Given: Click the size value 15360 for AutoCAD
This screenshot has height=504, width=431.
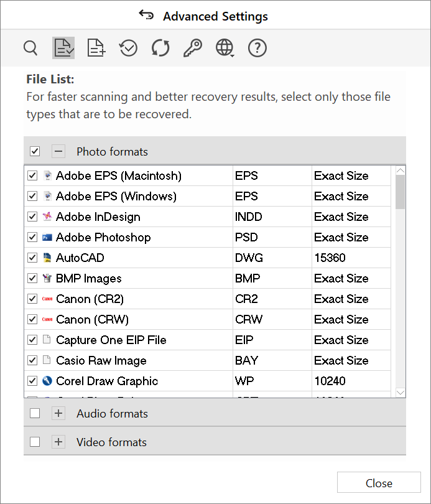Looking at the screenshot, I should pos(330,258).
